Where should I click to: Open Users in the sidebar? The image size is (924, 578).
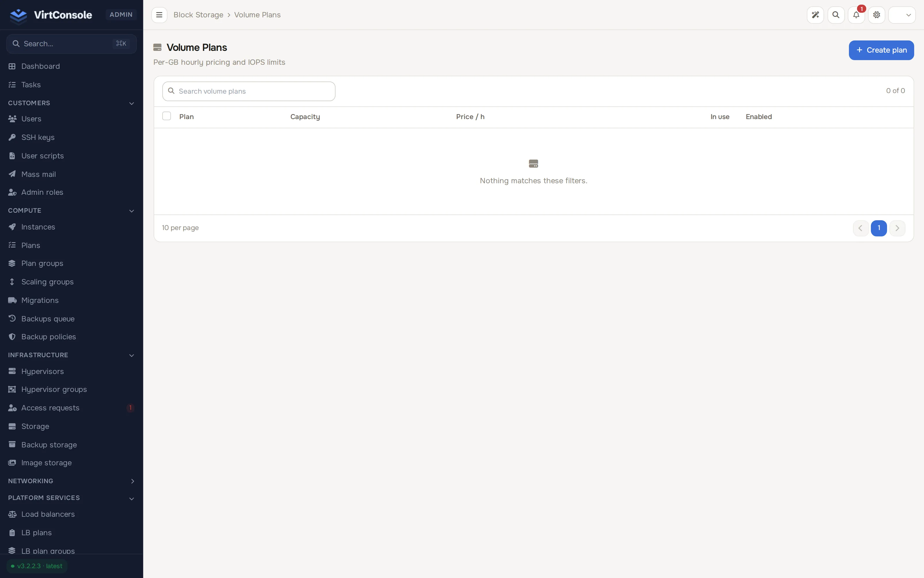tap(71, 119)
